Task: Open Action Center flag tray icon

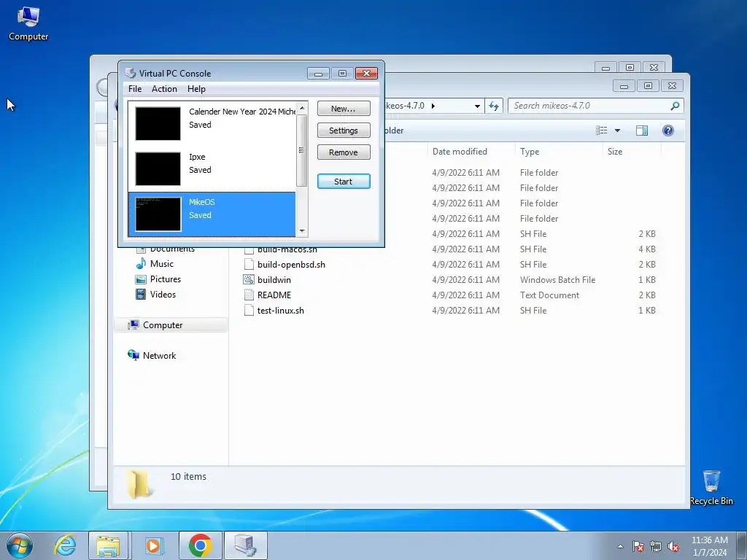Action: (638, 546)
